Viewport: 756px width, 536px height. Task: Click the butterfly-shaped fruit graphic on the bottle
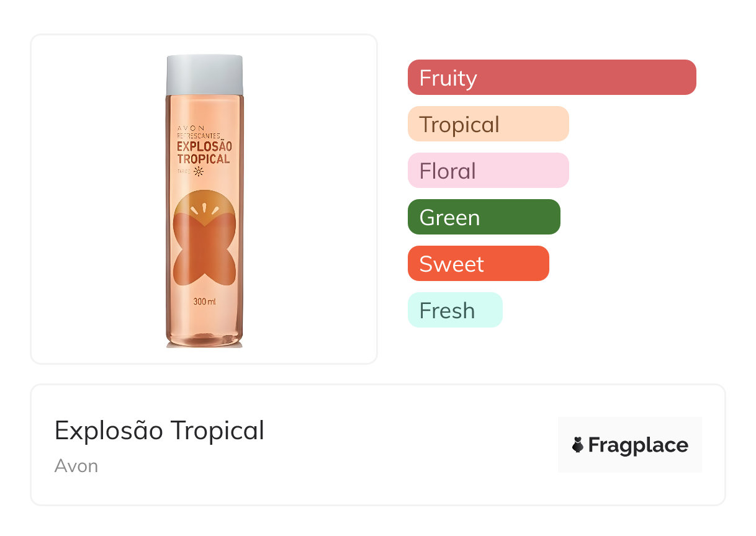coord(204,254)
